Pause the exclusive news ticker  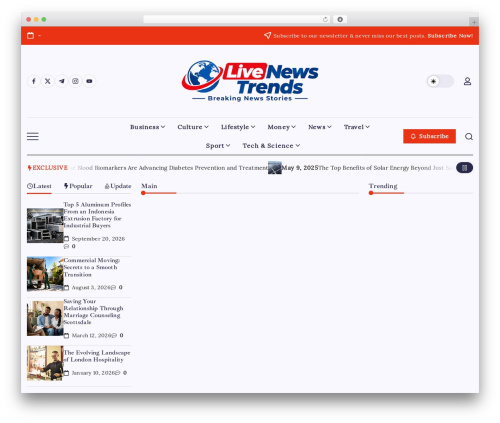click(464, 168)
